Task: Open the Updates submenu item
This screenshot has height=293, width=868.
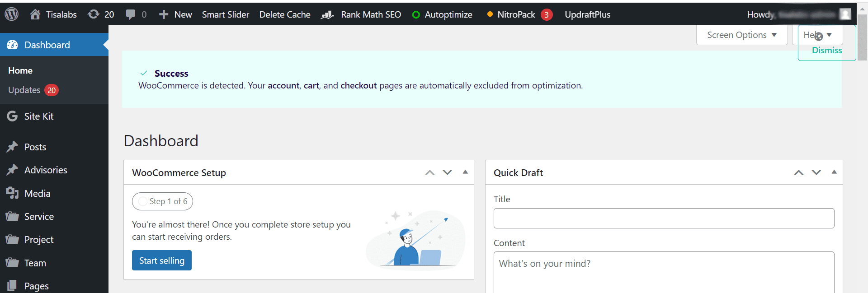Action: tap(24, 90)
